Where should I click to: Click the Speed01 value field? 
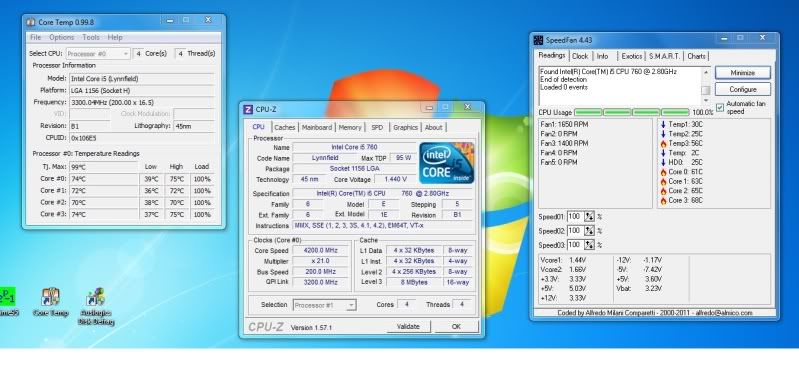click(x=575, y=216)
